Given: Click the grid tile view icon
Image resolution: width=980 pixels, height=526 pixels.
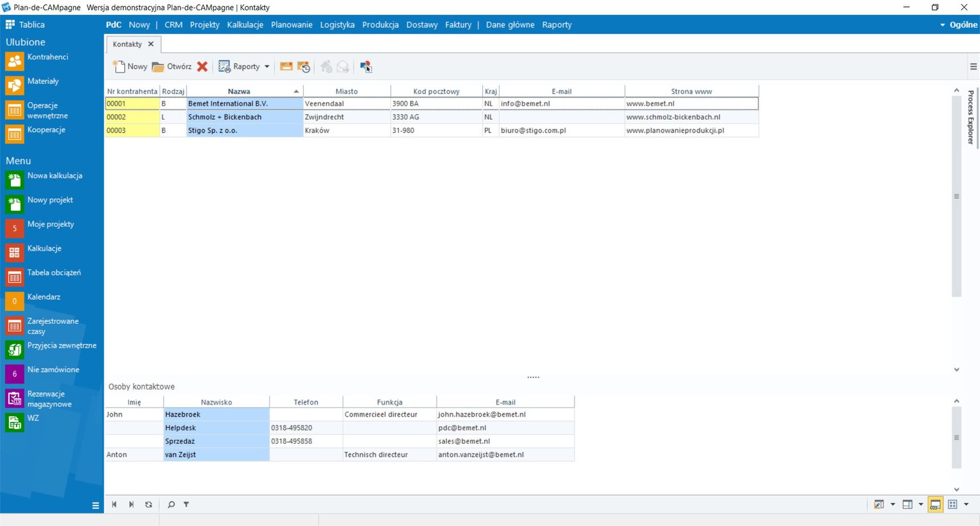Looking at the screenshot, I should point(953,504).
